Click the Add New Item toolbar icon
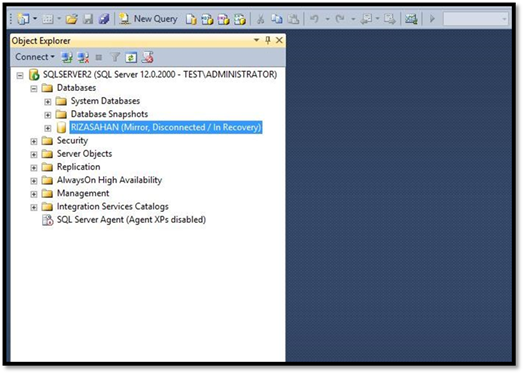 point(47,19)
